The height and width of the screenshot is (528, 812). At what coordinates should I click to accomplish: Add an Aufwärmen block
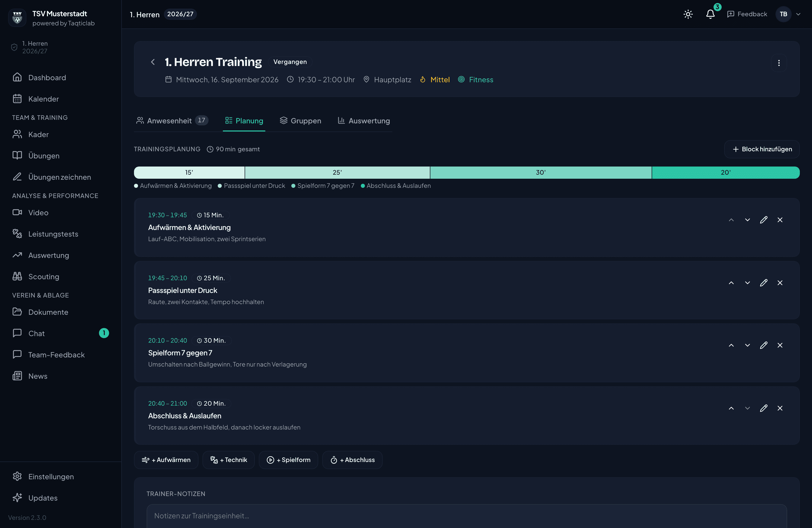(166, 460)
